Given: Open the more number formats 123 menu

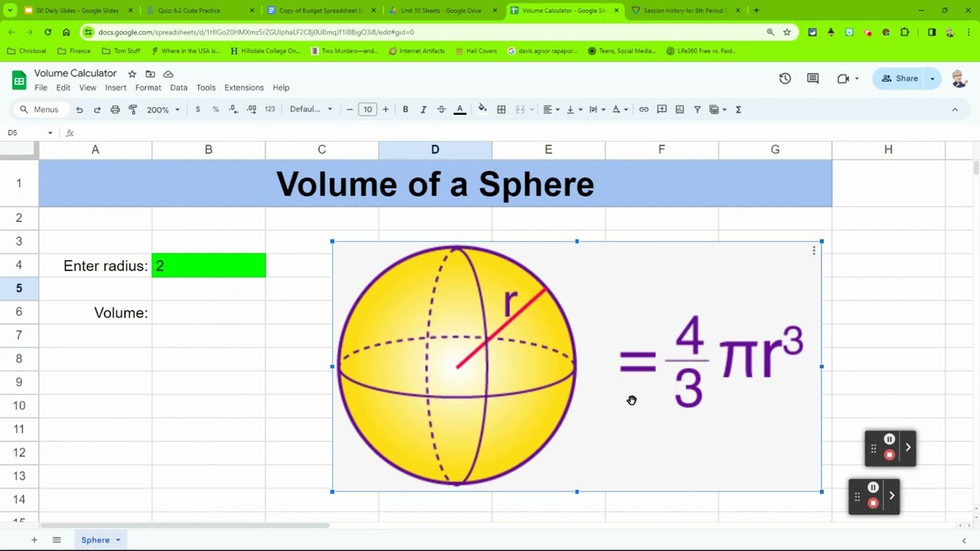Looking at the screenshot, I should point(269,109).
